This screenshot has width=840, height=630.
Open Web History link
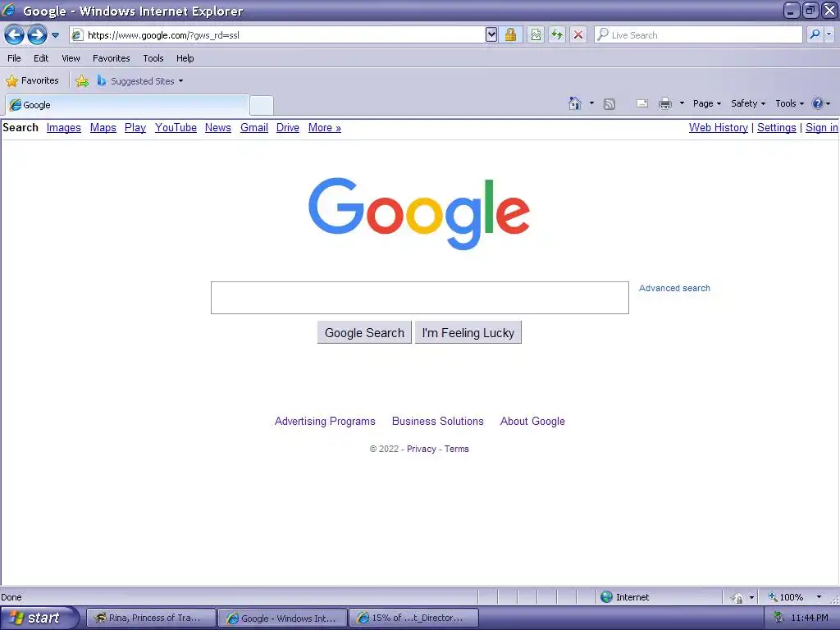(x=719, y=127)
